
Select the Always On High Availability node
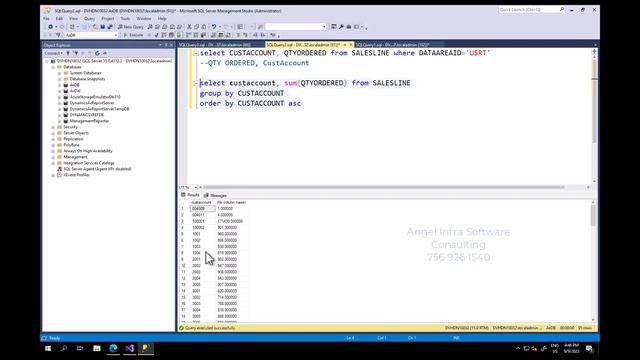point(88,151)
